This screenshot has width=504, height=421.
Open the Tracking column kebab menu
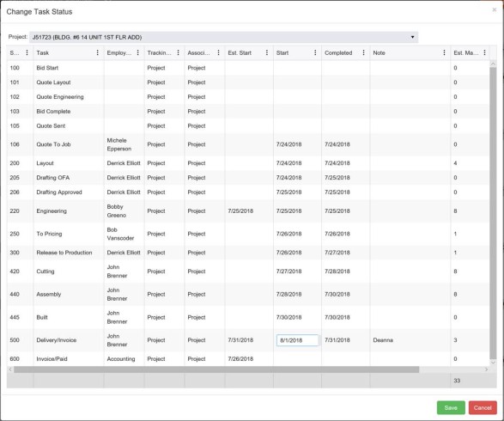[178, 52]
